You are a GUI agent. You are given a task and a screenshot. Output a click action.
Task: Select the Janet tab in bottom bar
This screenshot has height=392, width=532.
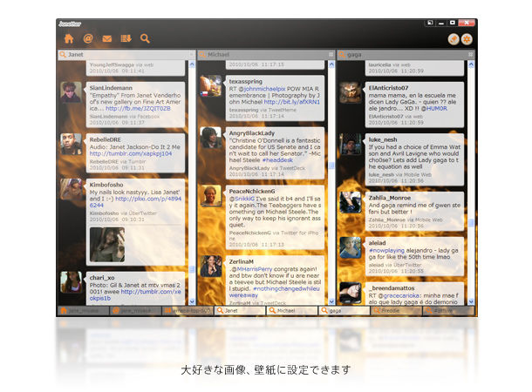click(x=240, y=310)
